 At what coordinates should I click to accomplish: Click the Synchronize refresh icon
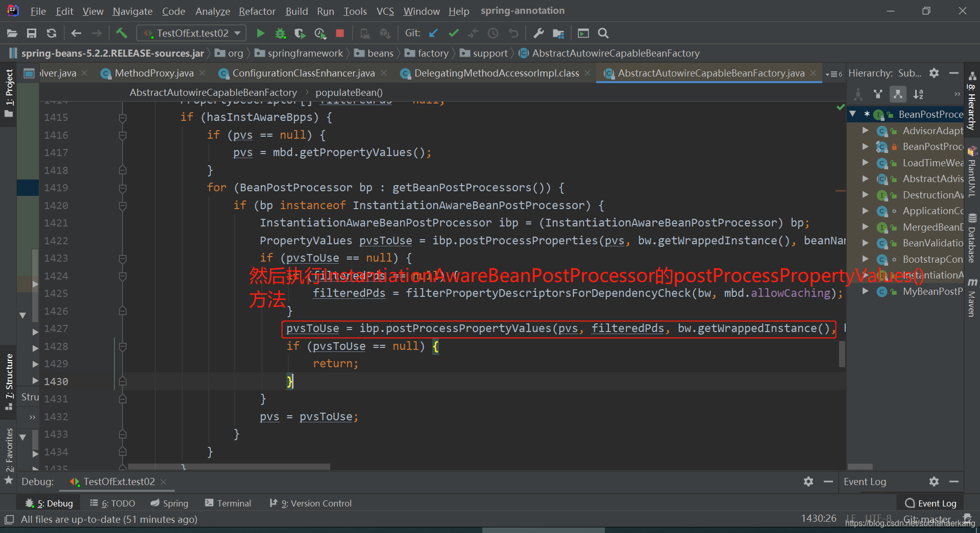point(52,33)
